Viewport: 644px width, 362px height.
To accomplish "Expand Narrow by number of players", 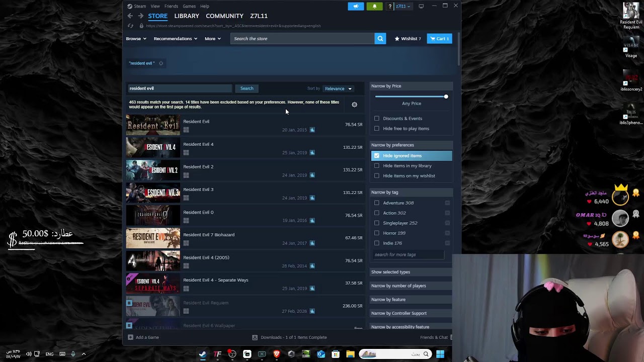I will (411, 286).
